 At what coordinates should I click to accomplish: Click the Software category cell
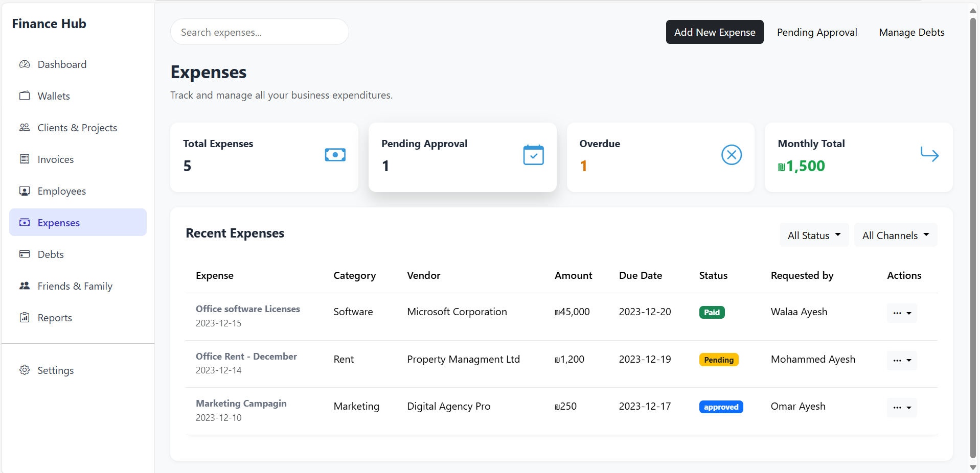click(x=353, y=312)
